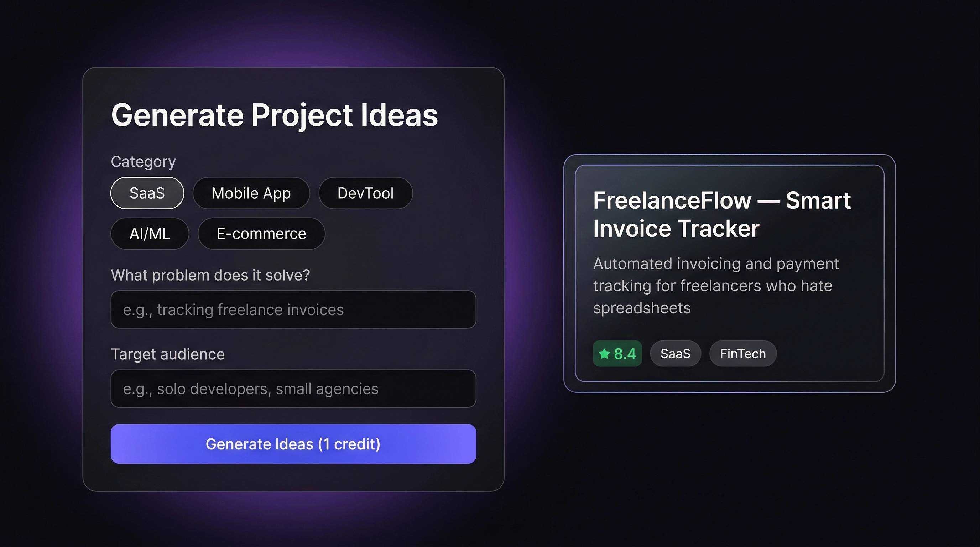Click the SaaS tag on idea card
This screenshot has height=547, width=980.
click(x=675, y=354)
